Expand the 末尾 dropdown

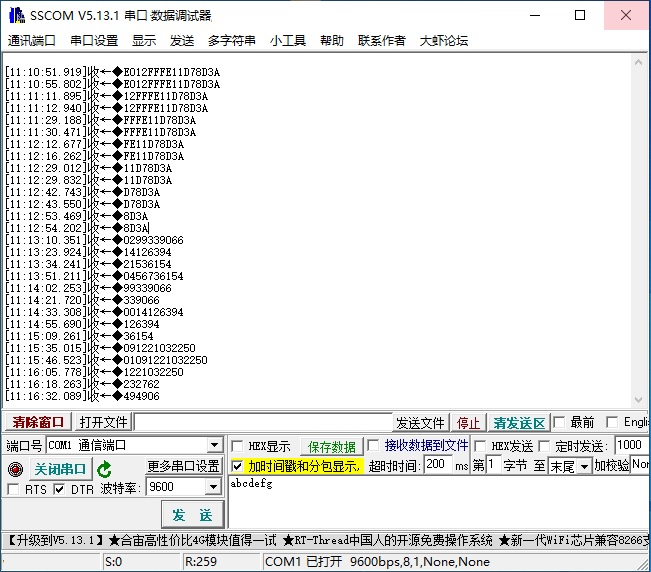584,466
